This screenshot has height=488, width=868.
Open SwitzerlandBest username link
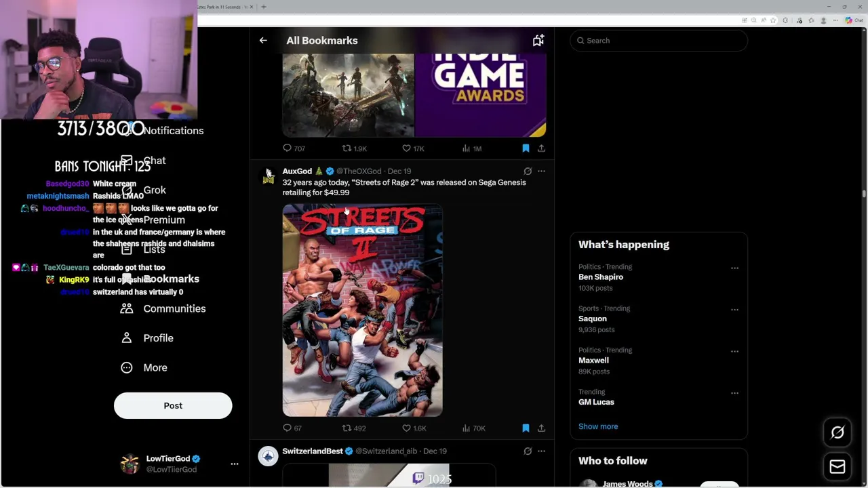pyautogui.click(x=313, y=451)
